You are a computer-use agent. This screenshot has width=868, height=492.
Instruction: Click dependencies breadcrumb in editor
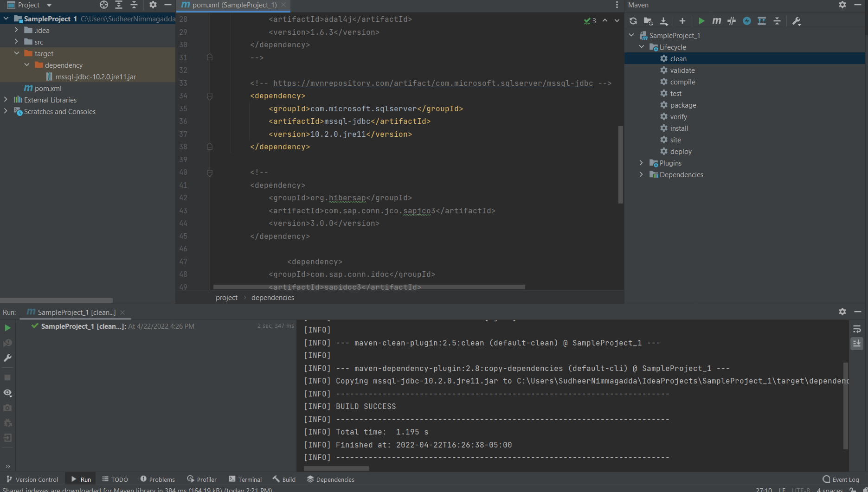click(x=273, y=298)
